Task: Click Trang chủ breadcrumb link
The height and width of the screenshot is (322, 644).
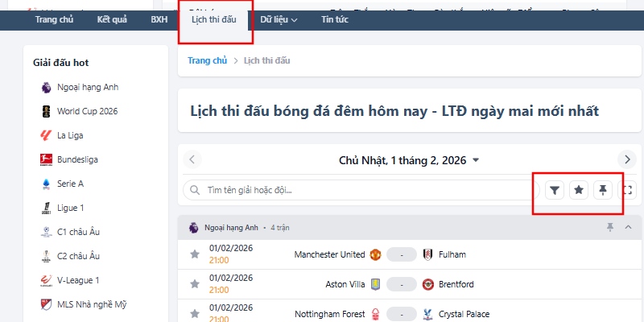Action: click(207, 60)
